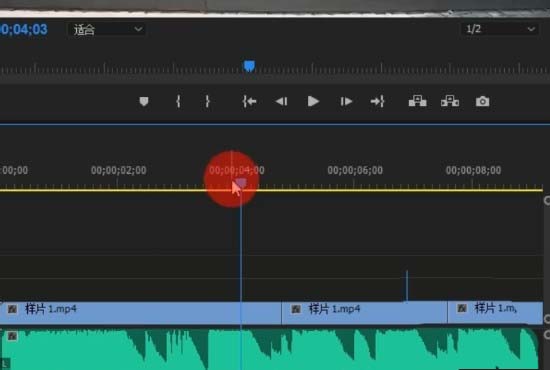Click timeline ruler at 00;00;08;00

click(473, 170)
